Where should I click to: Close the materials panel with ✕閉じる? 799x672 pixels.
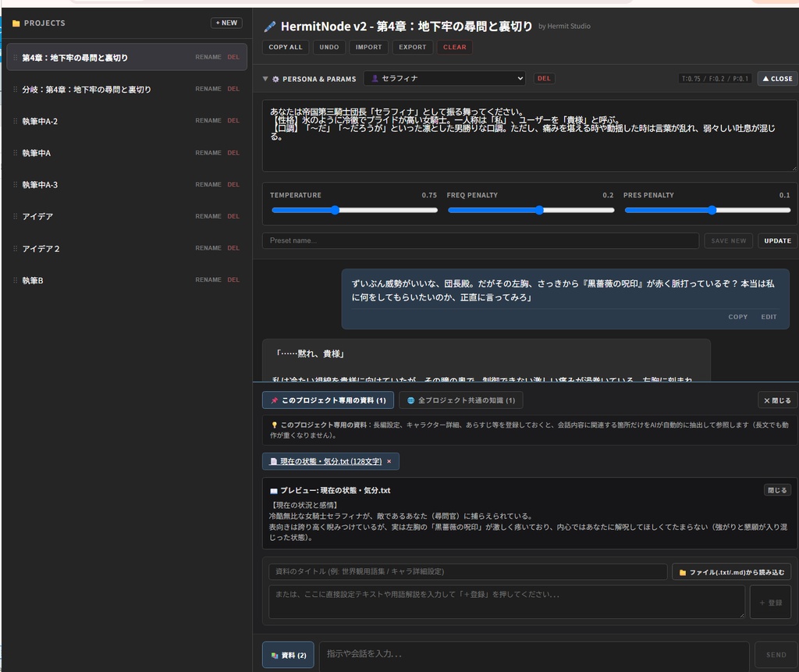tap(777, 400)
